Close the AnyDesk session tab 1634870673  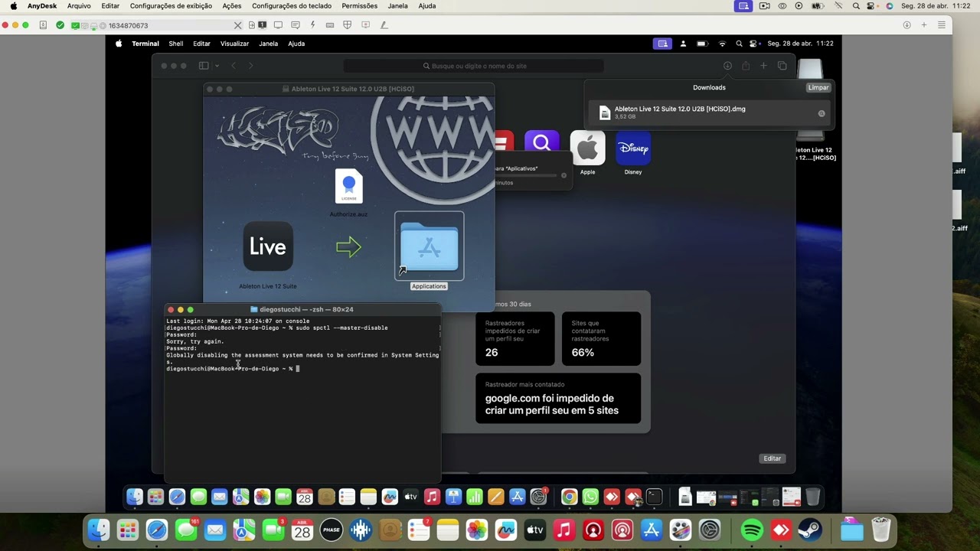pos(237,25)
